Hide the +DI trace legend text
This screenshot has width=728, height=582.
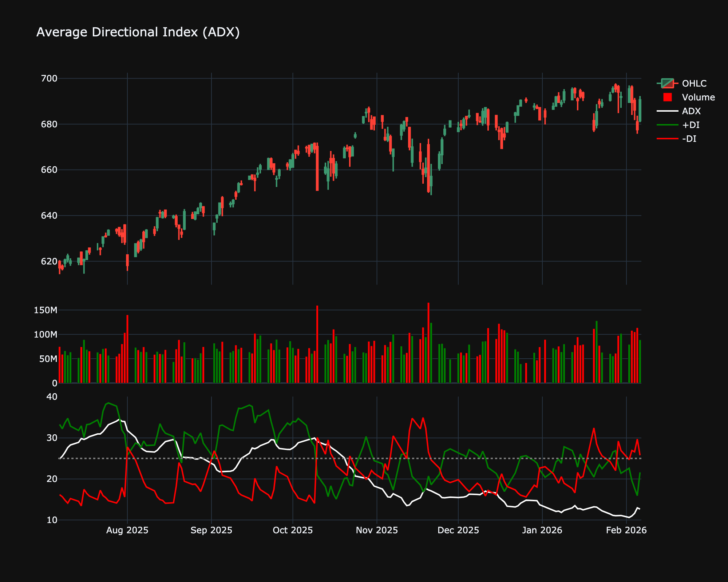[x=691, y=125]
